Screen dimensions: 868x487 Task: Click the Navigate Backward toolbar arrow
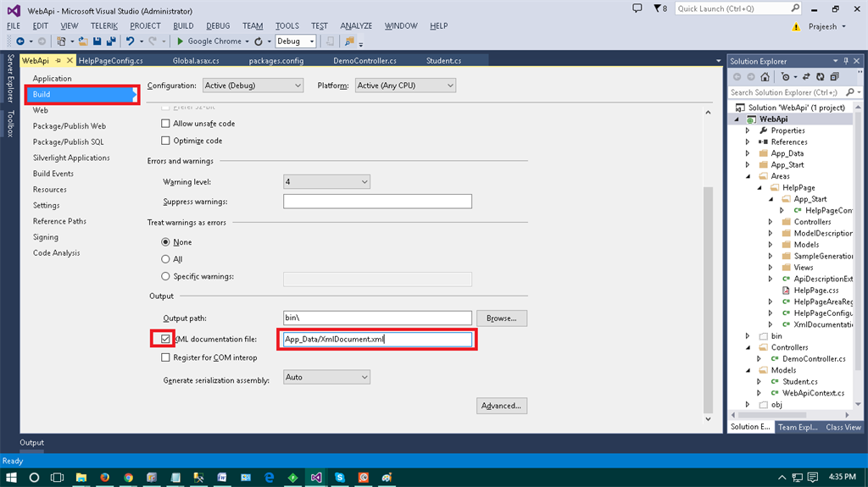click(20, 42)
